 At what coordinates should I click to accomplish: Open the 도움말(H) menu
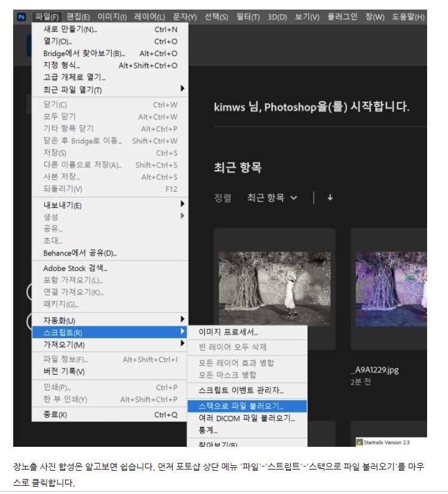(x=408, y=17)
